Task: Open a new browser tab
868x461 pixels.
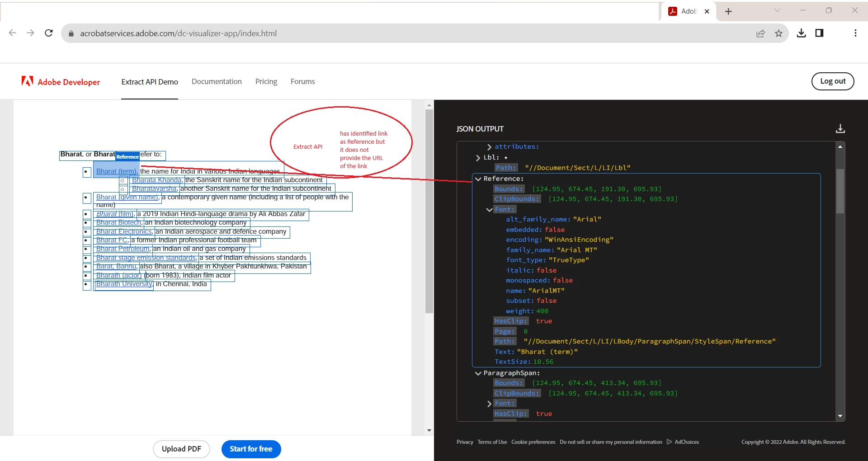Action: (x=728, y=11)
